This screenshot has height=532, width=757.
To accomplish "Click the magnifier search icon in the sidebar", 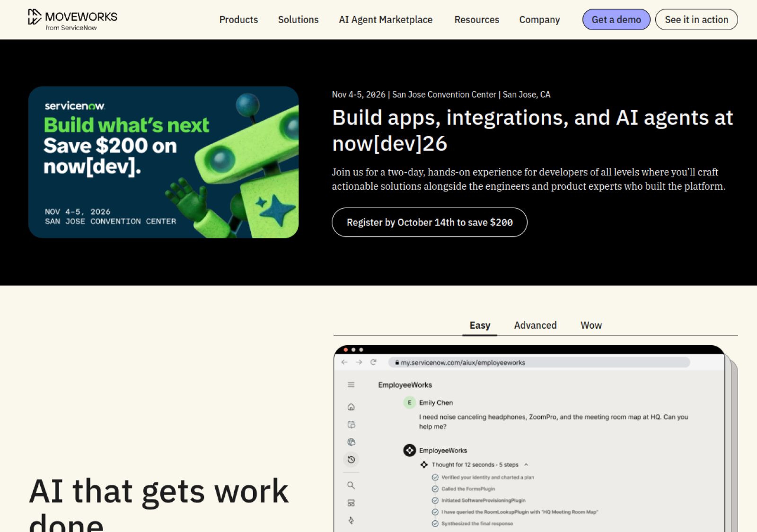I will point(351,485).
